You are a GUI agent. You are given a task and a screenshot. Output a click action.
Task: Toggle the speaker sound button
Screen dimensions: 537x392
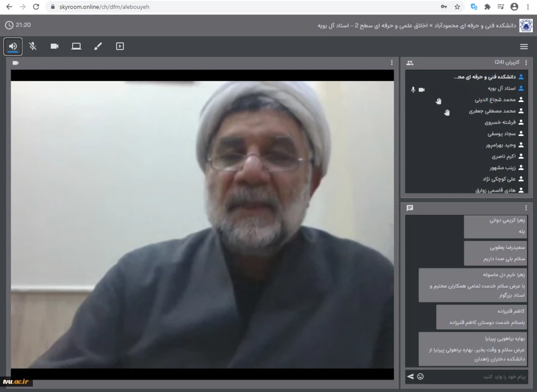tap(13, 46)
